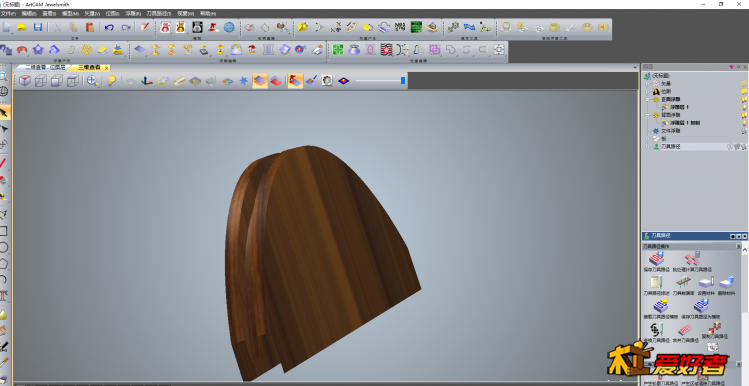The width and height of the screenshot is (749, 386).
Task: Click the pin icon of the project panel
Action: click(738, 67)
